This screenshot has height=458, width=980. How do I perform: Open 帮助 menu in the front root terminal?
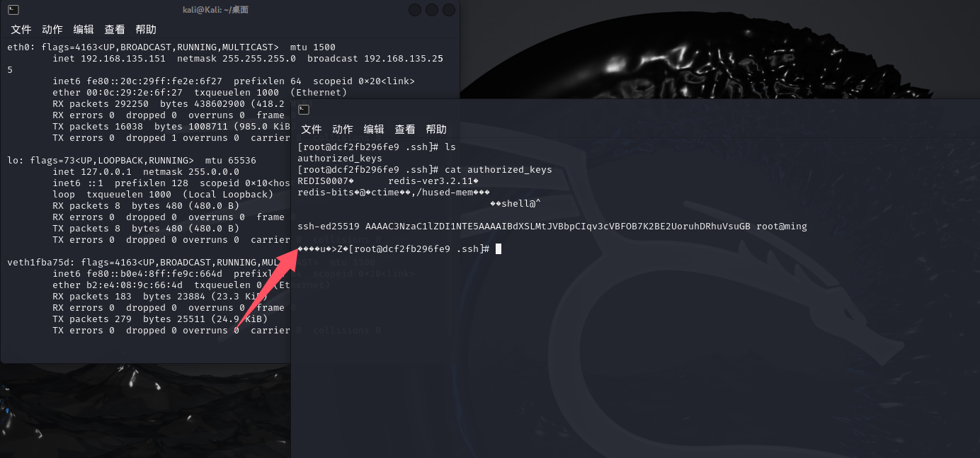coord(436,130)
